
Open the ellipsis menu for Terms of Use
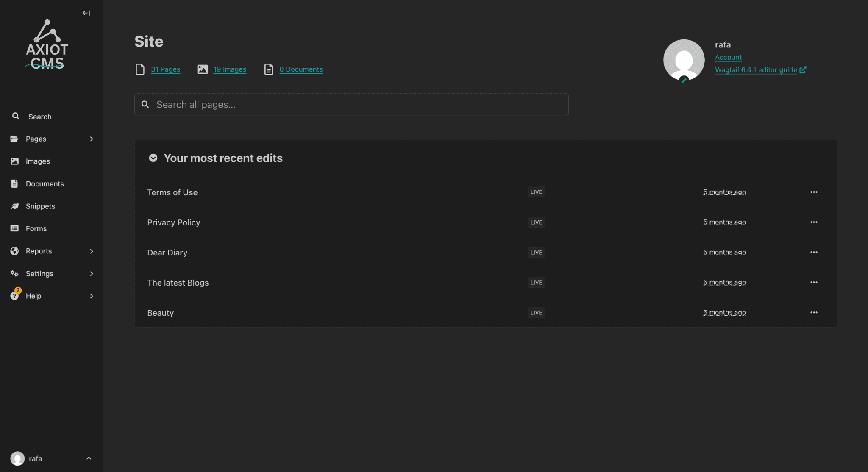point(814,192)
